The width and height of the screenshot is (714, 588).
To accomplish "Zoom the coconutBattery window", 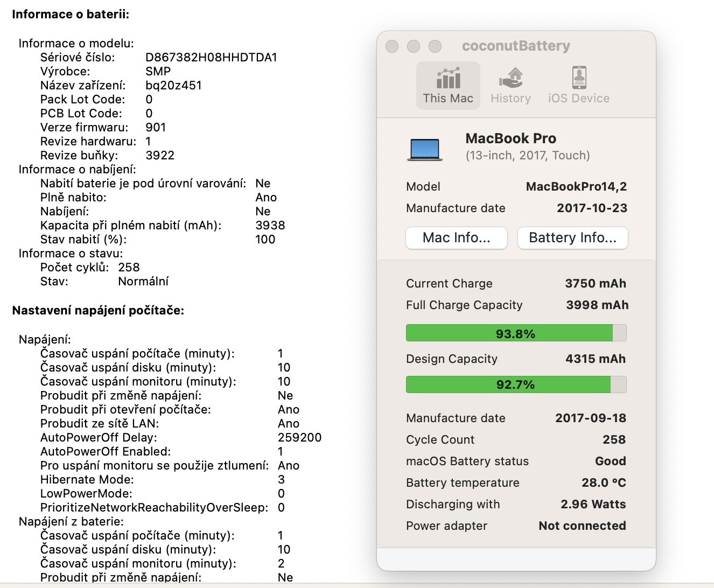I will (435, 46).
